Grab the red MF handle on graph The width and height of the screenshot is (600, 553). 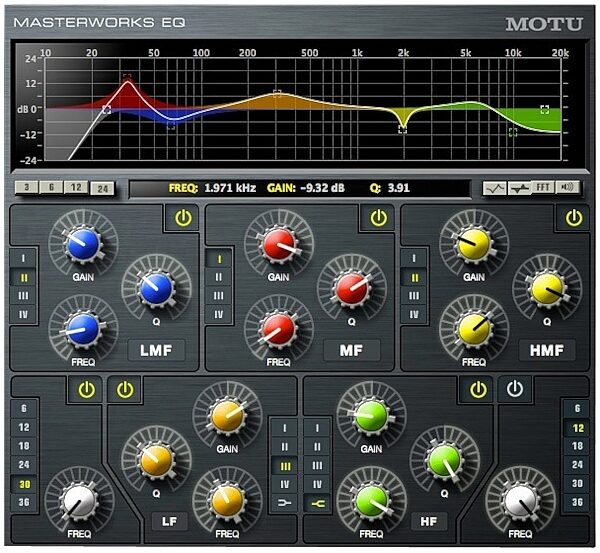tap(127, 78)
